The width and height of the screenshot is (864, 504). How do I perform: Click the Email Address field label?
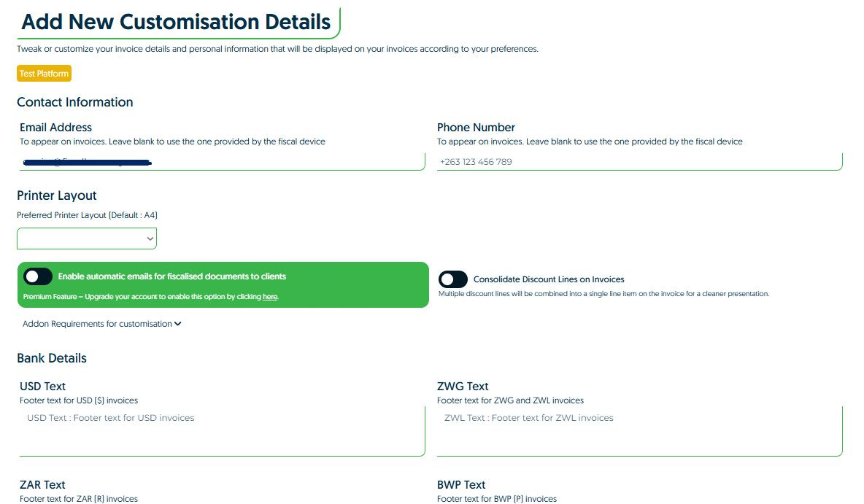[x=55, y=128]
